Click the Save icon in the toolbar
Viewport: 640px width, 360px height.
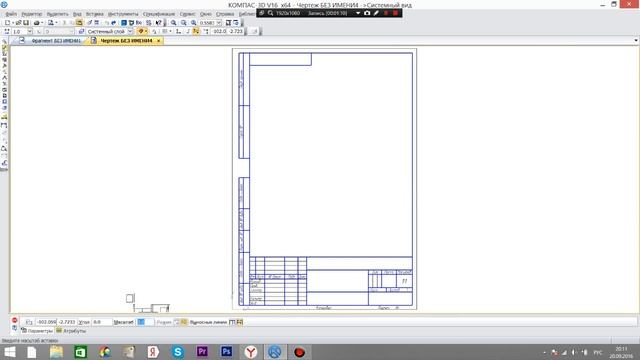pyautogui.click(x=26, y=23)
